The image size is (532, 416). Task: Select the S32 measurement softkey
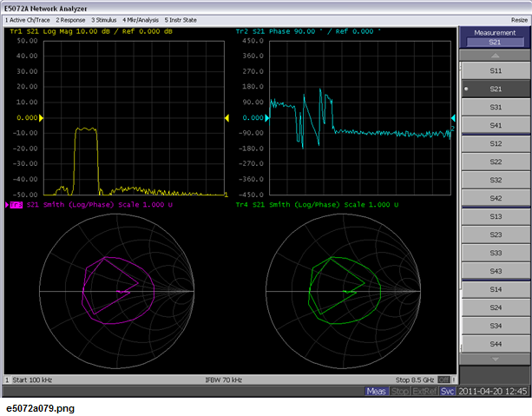(x=496, y=180)
